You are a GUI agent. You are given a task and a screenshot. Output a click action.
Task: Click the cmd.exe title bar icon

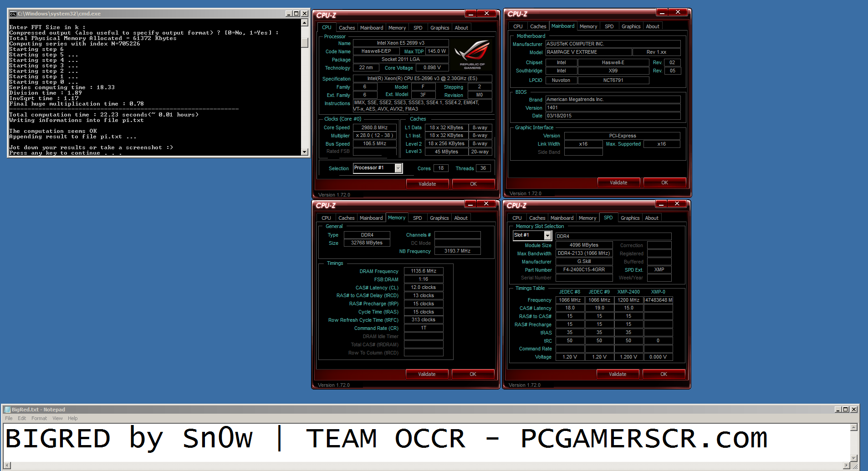click(x=13, y=14)
